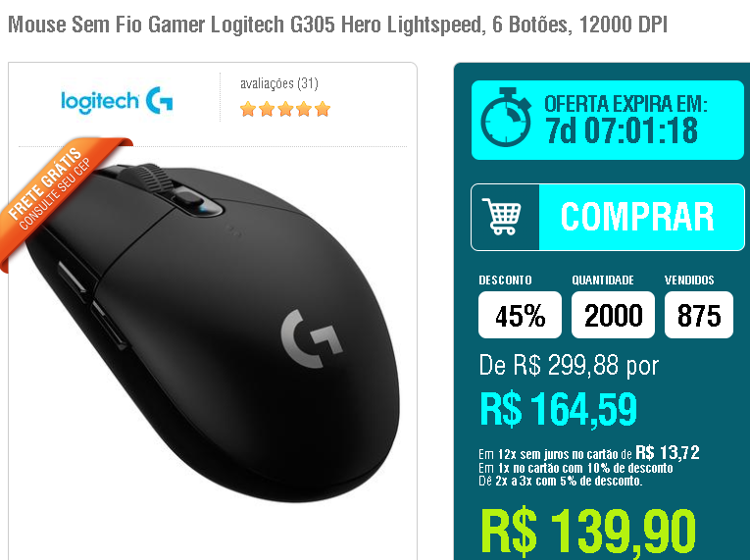Image resolution: width=750 pixels, height=560 pixels.
Task: Click the 875 sold counter box
Action: click(699, 315)
